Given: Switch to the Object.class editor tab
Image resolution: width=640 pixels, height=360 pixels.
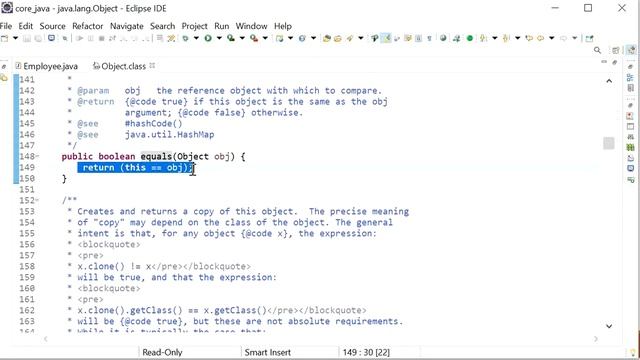Looking at the screenshot, I should 119,66.
